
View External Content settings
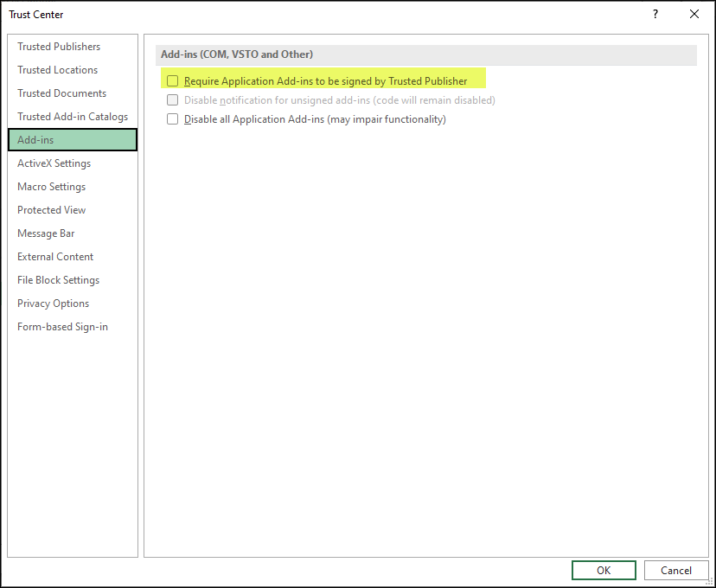click(73, 256)
